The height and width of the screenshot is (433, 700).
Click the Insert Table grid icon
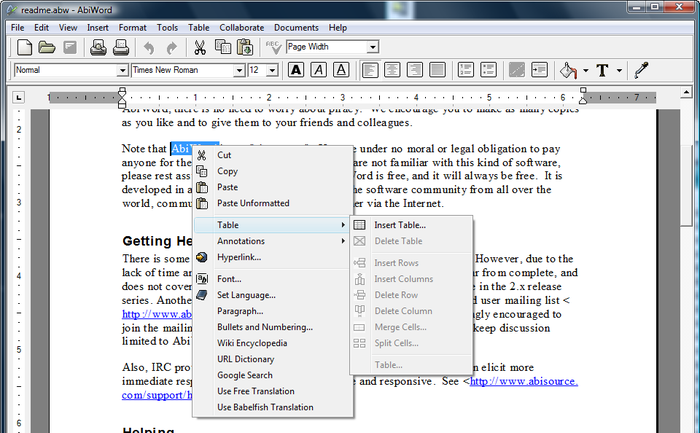[359, 225]
